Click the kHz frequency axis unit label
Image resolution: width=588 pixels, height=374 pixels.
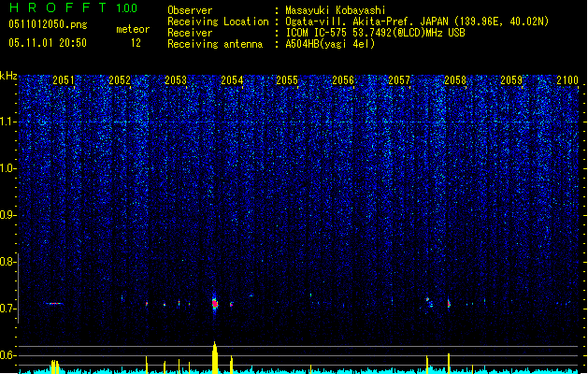(8, 76)
